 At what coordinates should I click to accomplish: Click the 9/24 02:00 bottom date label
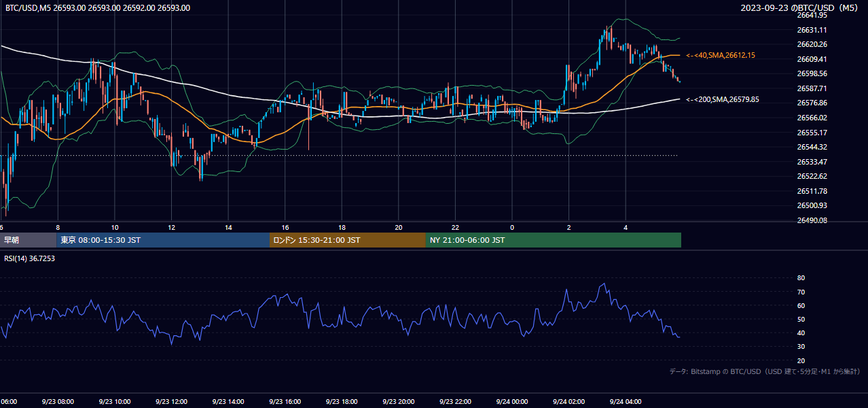569,402
